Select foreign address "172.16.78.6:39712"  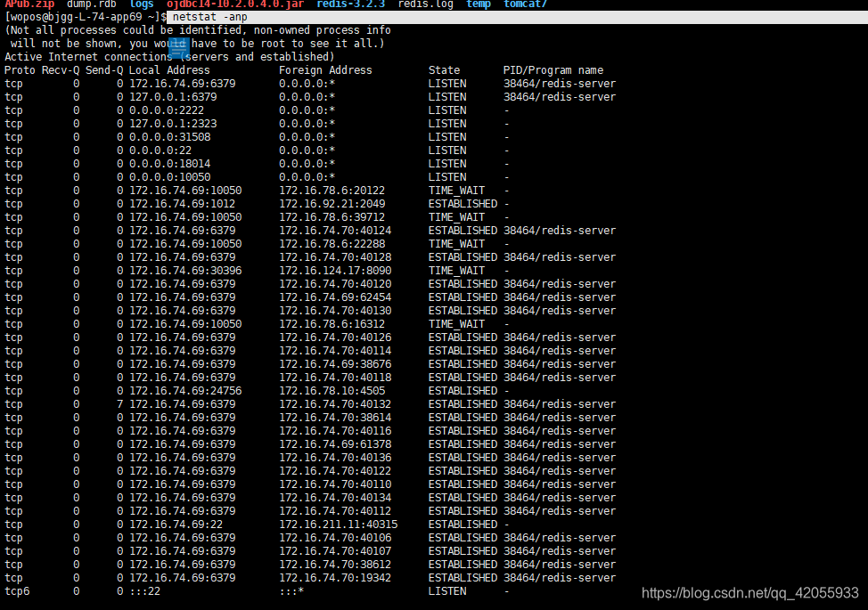[x=332, y=217]
